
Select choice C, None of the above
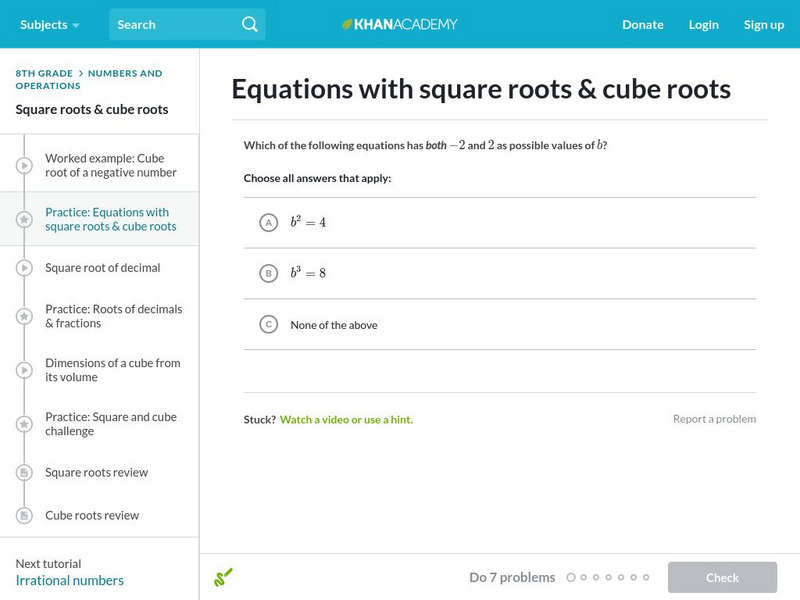point(268,324)
